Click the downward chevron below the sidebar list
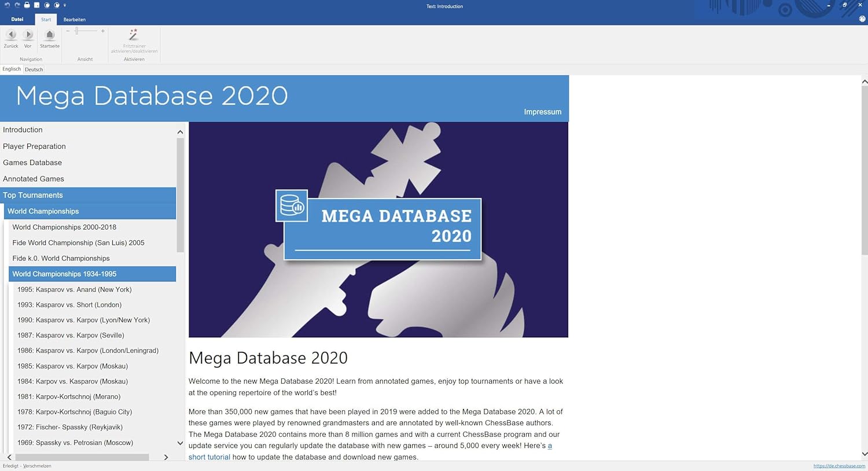The image size is (868, 471). (x=180, y=443)
